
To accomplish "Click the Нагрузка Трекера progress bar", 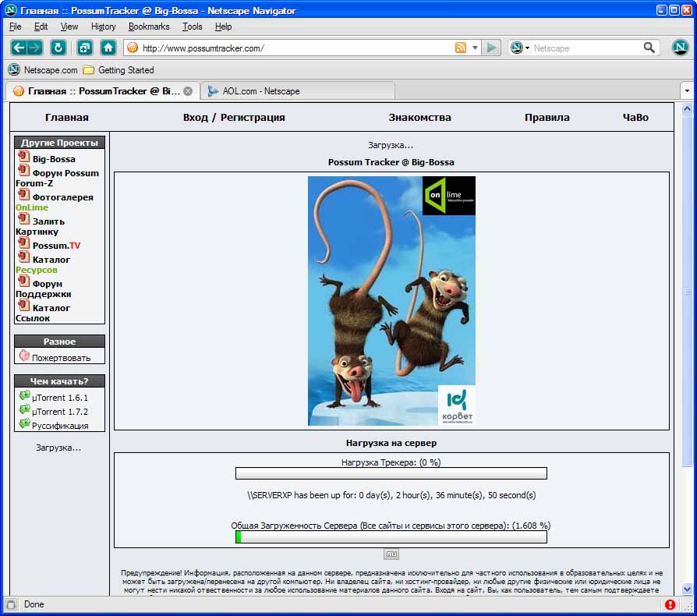I will tap(391, 473).
